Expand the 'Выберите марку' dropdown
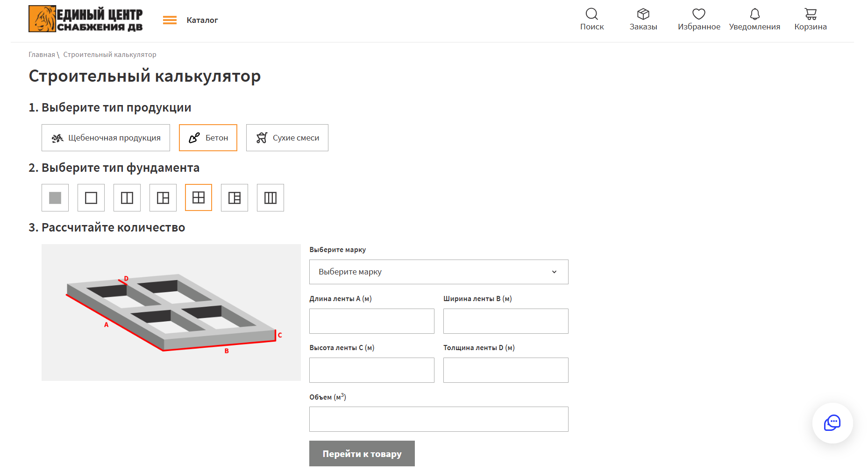This screenshot has width=868, height=471. tap(438, 272)
